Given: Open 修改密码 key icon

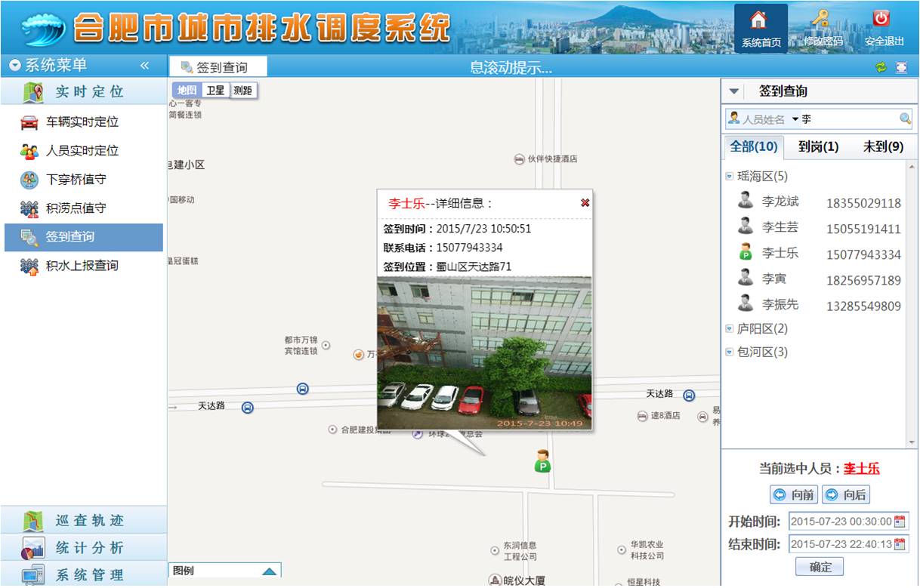Looking at the screenshot, I should coord(822,20).
